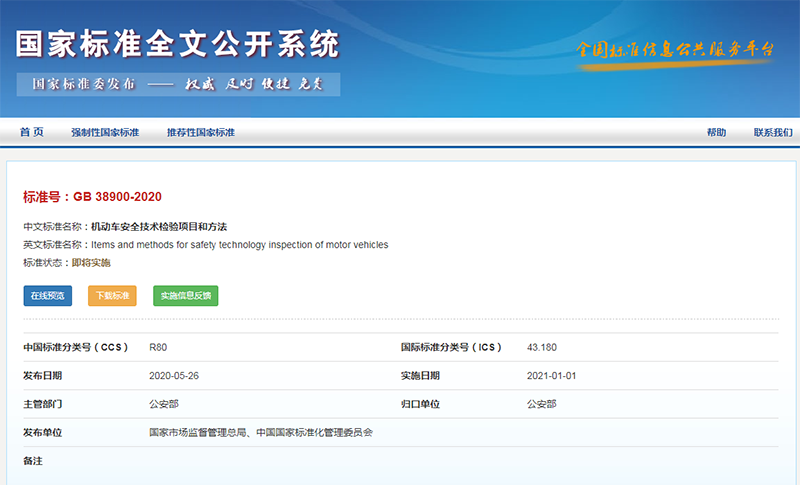This screenshot has height=485, width=800.
Task: Click the ICS classification value 43.180
Action: (x=541, y=347)
